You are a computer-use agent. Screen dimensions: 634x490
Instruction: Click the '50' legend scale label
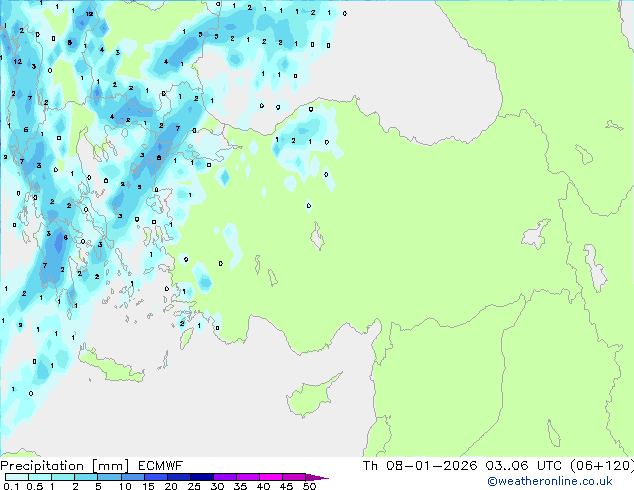309,486
